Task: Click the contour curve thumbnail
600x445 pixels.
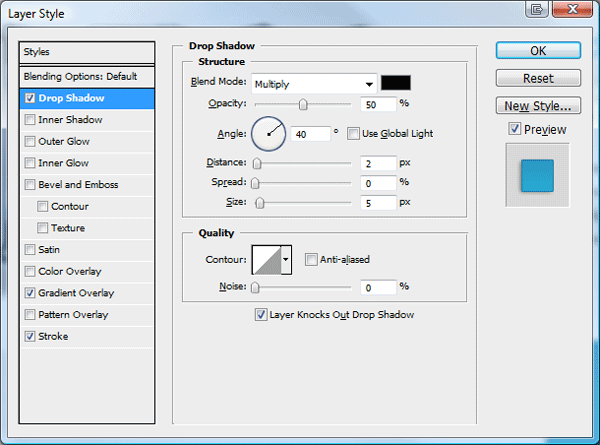Action: (x=267, y=260)
